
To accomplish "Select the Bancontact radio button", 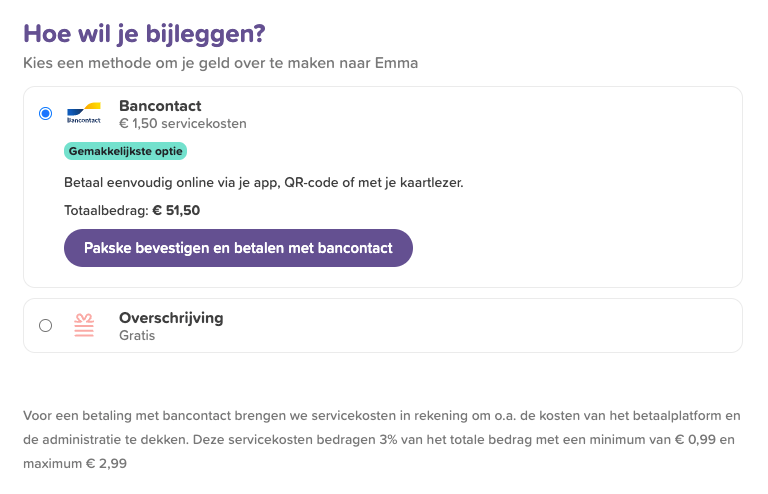I will 46,114.
